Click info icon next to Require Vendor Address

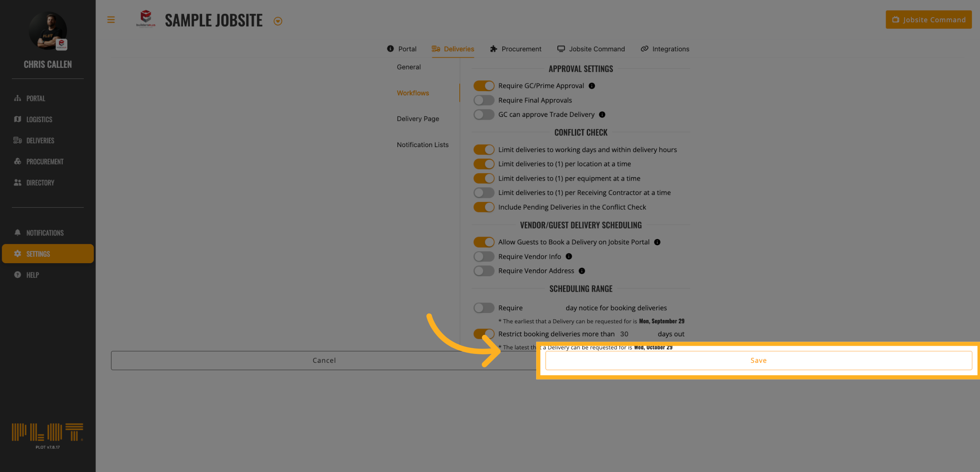(x=582, y=271)
